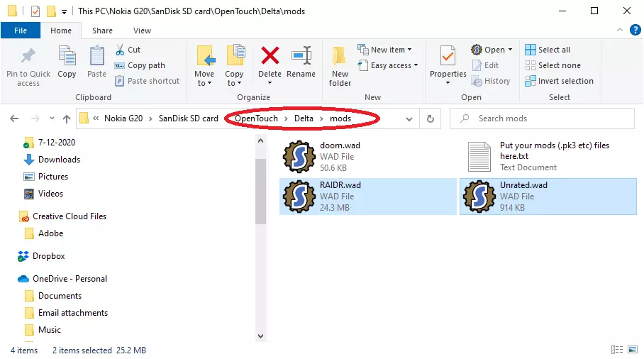The image size is (644, 359).
Task: Switch to large icons view layout
Action: pos(633,350)
